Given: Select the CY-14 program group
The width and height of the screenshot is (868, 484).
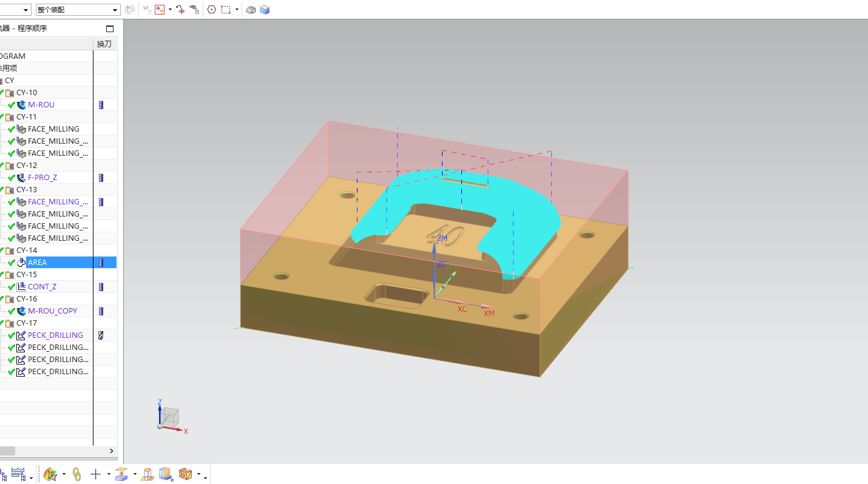Looking at the screenshot, I should tap(27, 250).
